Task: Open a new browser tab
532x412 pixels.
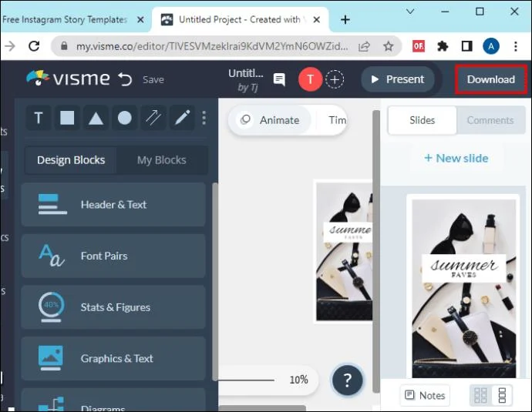Action: click(x=345, y=20)
